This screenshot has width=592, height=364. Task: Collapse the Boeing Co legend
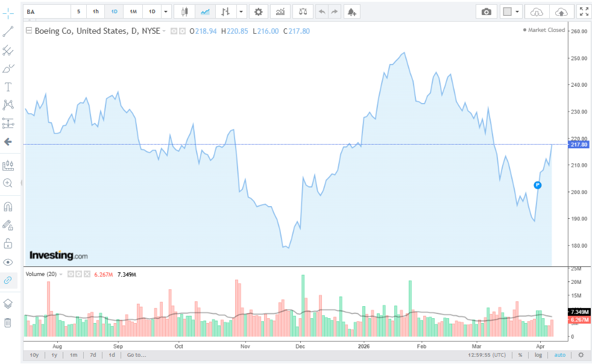29,31
